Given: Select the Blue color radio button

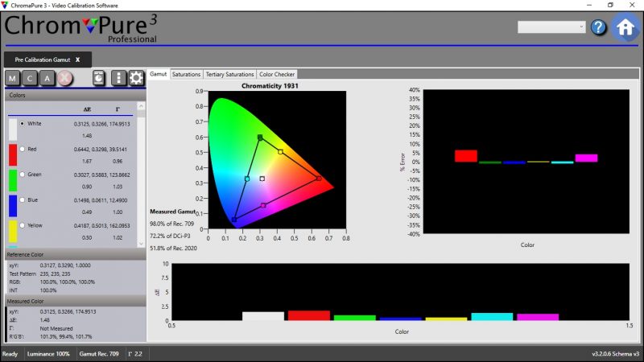Looking at the screenshot, I should 23,200.
